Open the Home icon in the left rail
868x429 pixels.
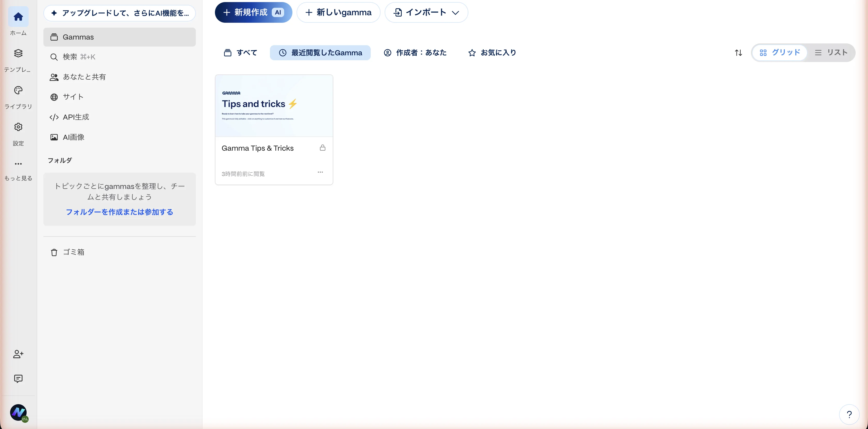pos(18,17)
